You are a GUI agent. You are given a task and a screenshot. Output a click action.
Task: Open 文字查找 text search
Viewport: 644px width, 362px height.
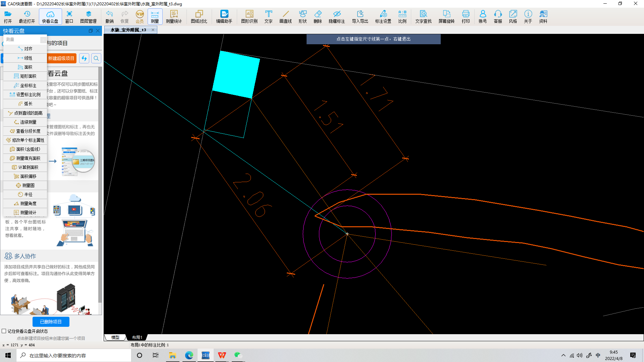tap(423, 16)
